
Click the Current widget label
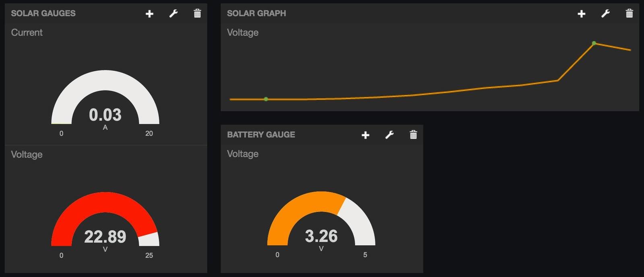coord(27,33)
